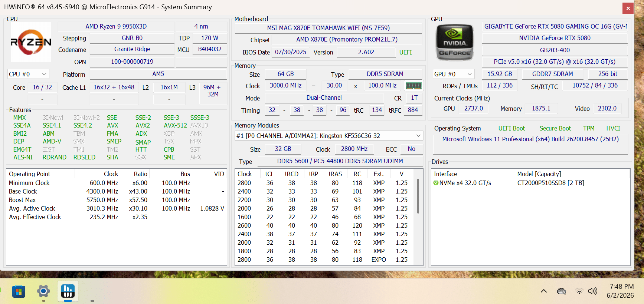
Task: Click the BIOS date 07/30/2025 value
Action: click(291, 52)
